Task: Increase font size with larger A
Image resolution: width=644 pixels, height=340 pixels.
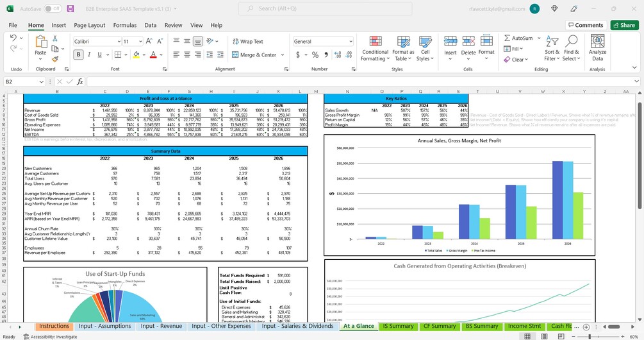Action: (x=149, y=41)
